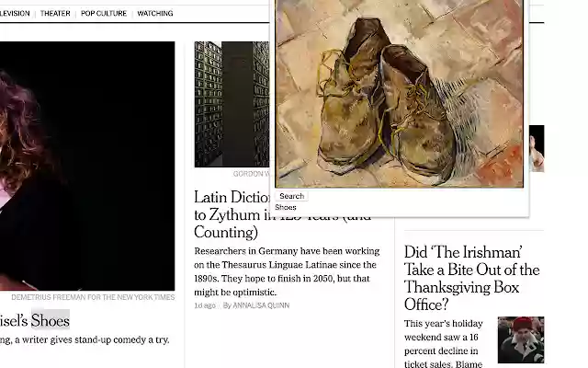Open the partially visible Television section link
The height and width of the screenshot is (368, 588).
pos(15,14)
